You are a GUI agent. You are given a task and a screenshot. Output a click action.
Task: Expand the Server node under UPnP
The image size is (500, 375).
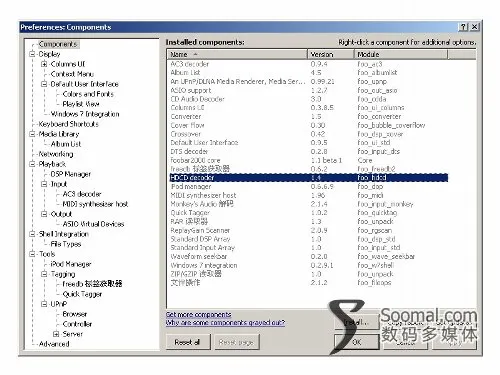[56, 334]
